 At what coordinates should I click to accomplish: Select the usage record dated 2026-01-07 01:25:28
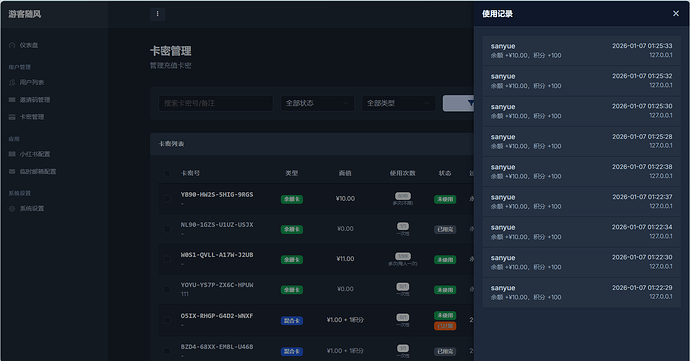coord(581,142)
